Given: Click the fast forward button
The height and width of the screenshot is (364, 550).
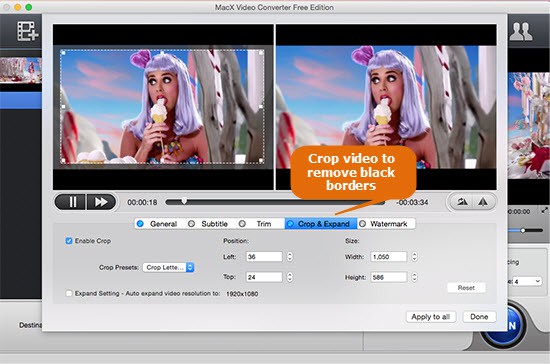Looking at the screenshot, I should coord(101,202).
